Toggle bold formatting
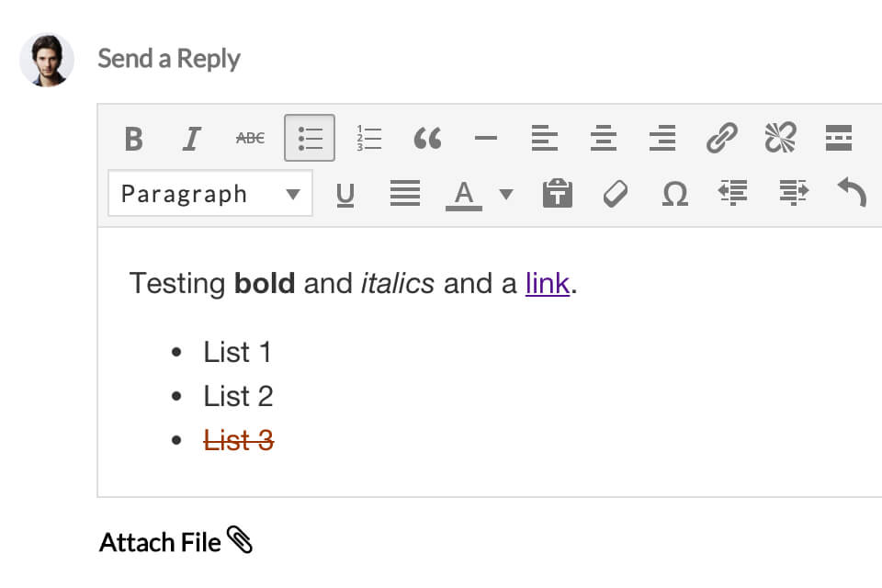This screenshot has height=588, width=882. pos(134,139)
